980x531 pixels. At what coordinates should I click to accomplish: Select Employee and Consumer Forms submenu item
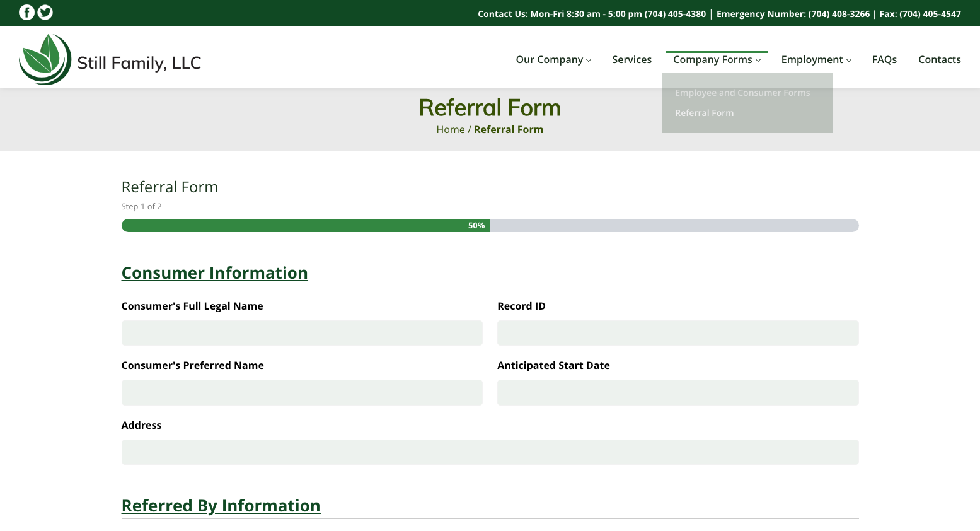click(742, 93)
